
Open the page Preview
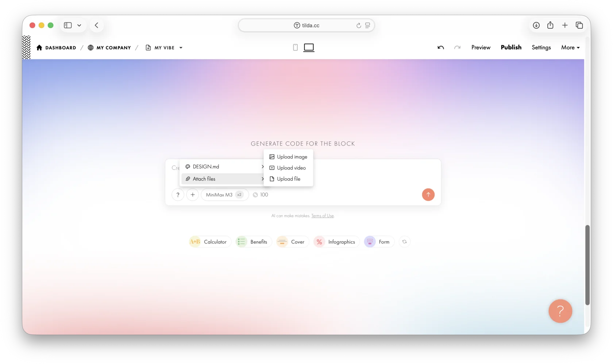coord(481,47)
